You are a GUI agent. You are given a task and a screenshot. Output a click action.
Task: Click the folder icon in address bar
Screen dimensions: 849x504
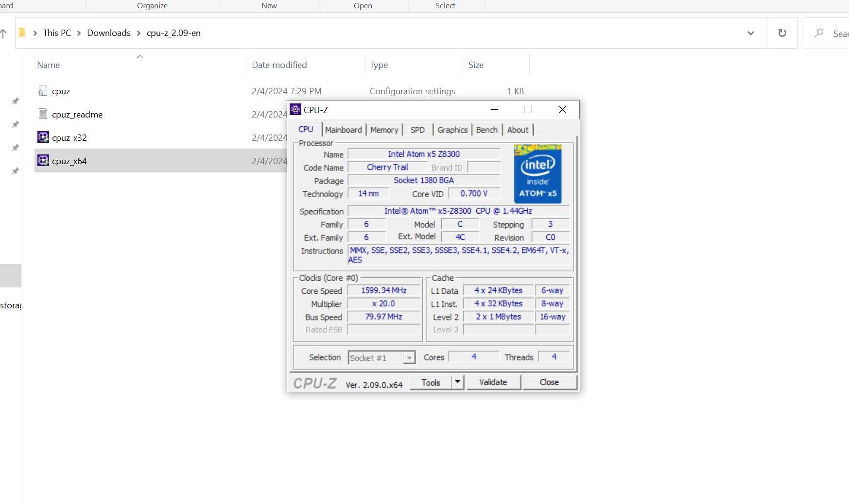tap(22, 33)
